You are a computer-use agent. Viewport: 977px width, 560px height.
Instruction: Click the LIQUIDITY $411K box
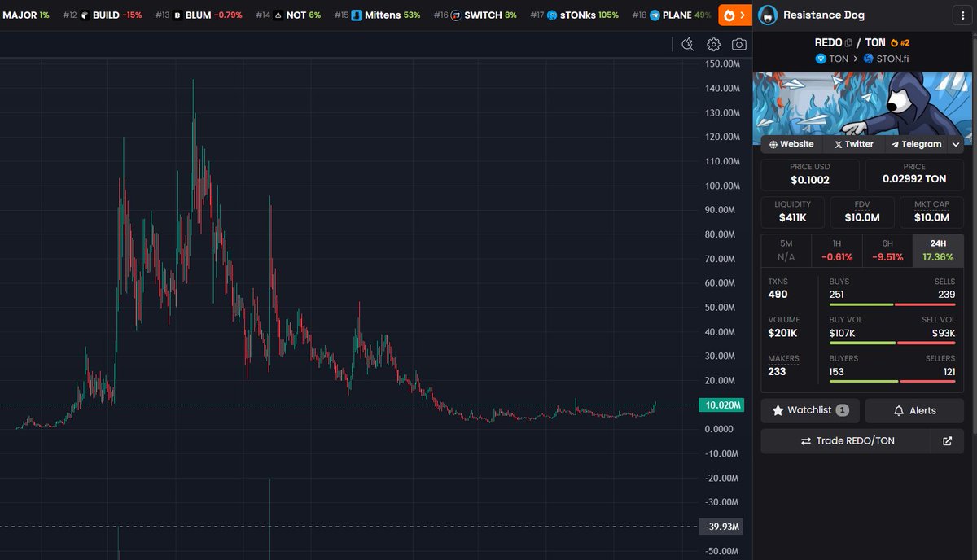(792, 212)
